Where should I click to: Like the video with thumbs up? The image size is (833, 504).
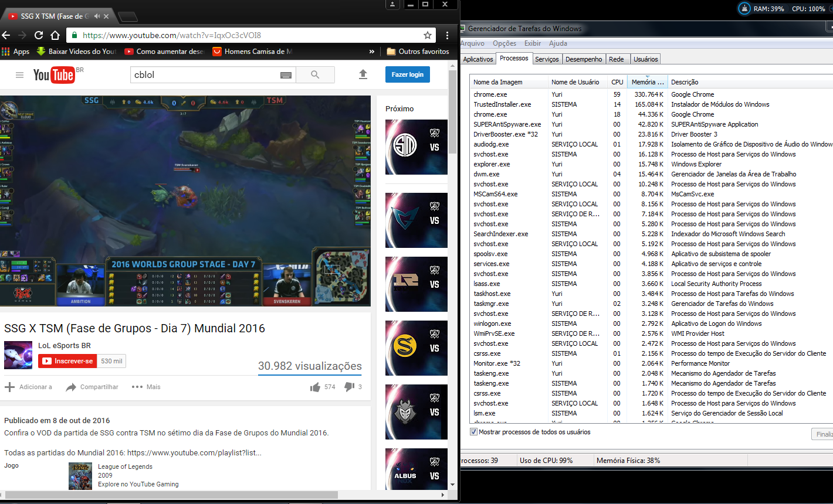pyautogui.click(x=316, y=387)
